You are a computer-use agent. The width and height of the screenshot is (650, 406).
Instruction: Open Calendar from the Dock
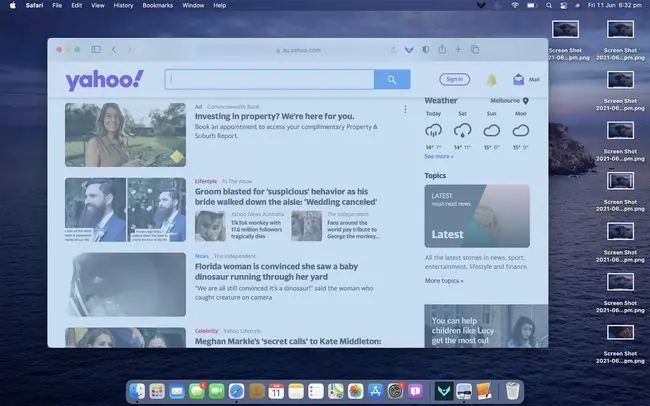pos(276,391)
